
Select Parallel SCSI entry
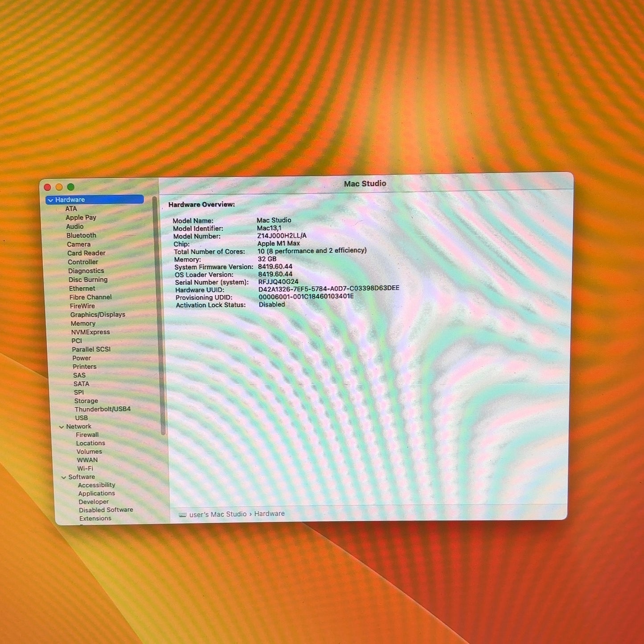point(91,349)
